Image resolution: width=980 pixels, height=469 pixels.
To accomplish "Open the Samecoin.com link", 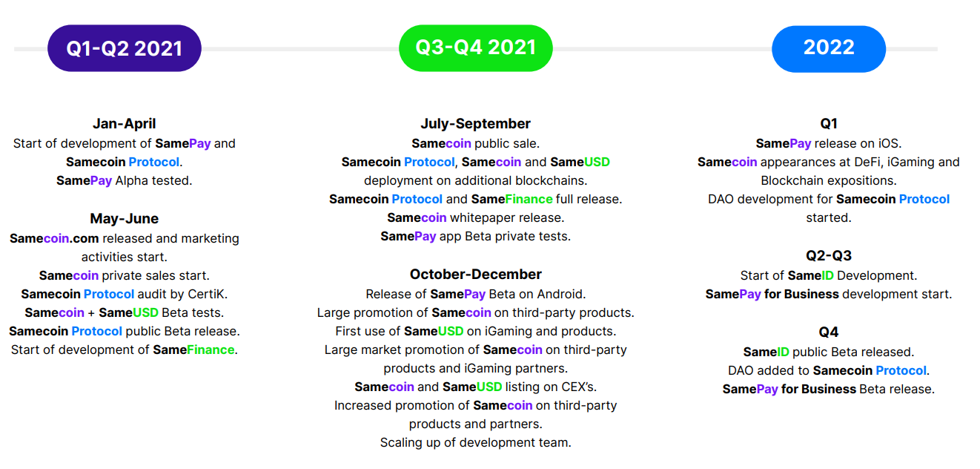I will pos(54,238).
